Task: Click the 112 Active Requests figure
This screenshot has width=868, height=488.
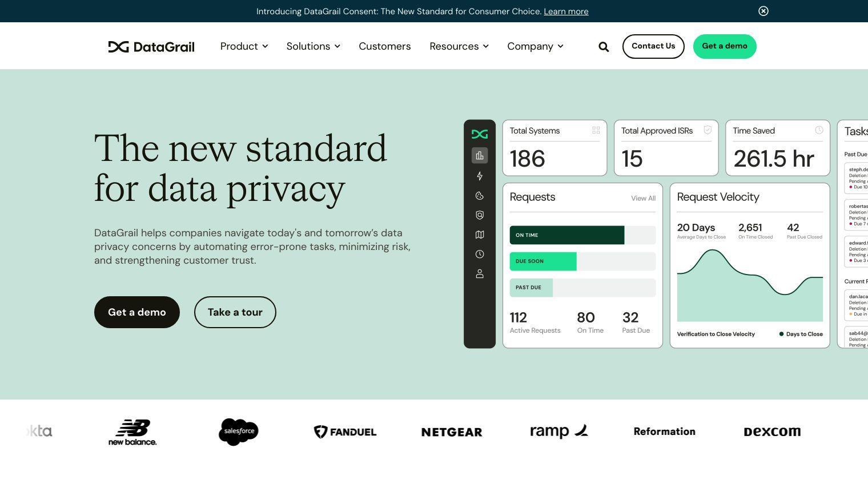Action: pos(518,317)
